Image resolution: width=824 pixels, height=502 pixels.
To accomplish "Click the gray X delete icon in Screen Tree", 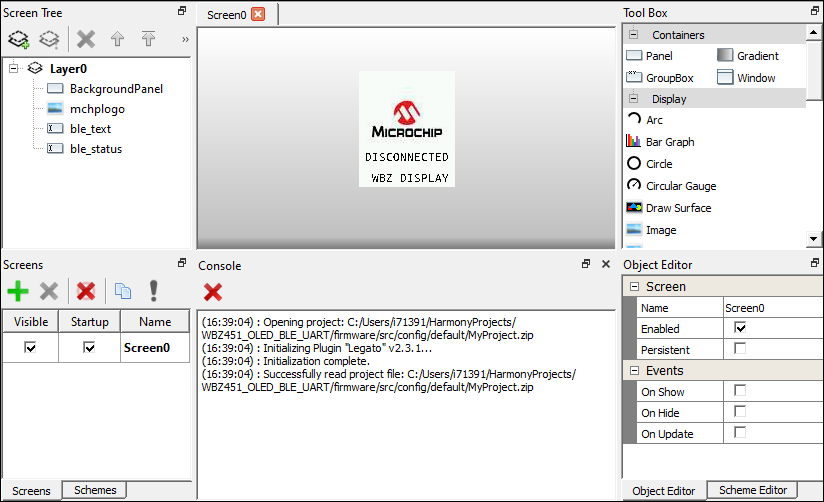I will point(86,39).
